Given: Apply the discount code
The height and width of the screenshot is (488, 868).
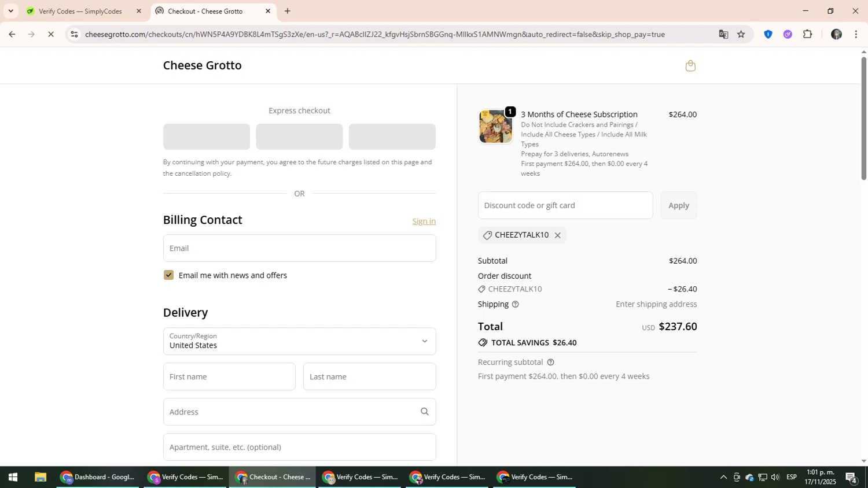Looking at the screenshot, I should (679, 205).
